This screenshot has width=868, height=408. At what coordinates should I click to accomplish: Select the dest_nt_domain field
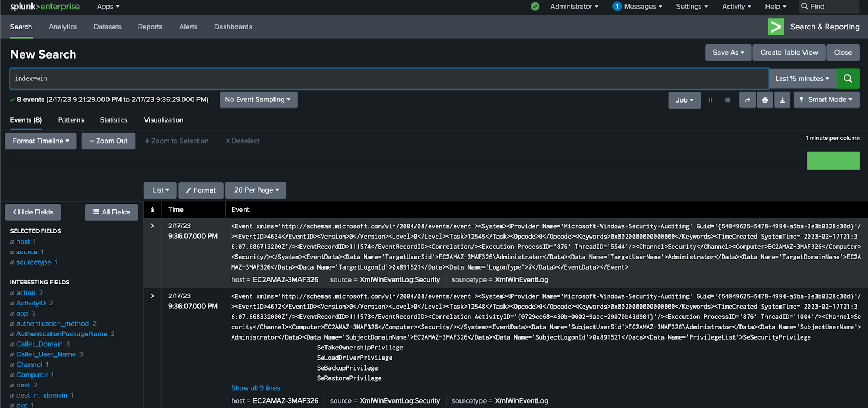[42, 396]
